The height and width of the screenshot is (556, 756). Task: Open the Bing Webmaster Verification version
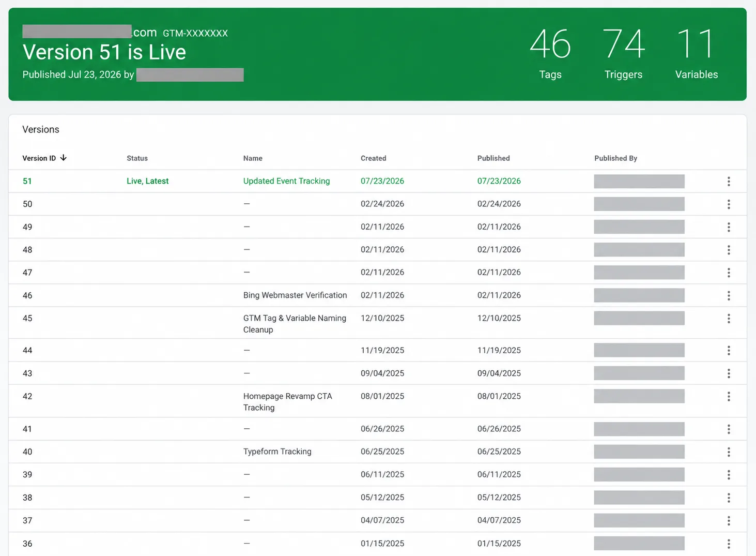(x=295, y=295)
